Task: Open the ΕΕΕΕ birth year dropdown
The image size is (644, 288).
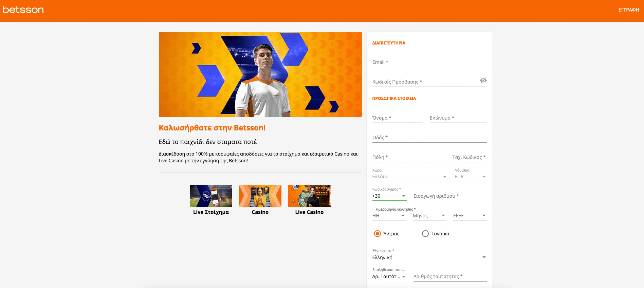Action: click(x=470, y=216)
